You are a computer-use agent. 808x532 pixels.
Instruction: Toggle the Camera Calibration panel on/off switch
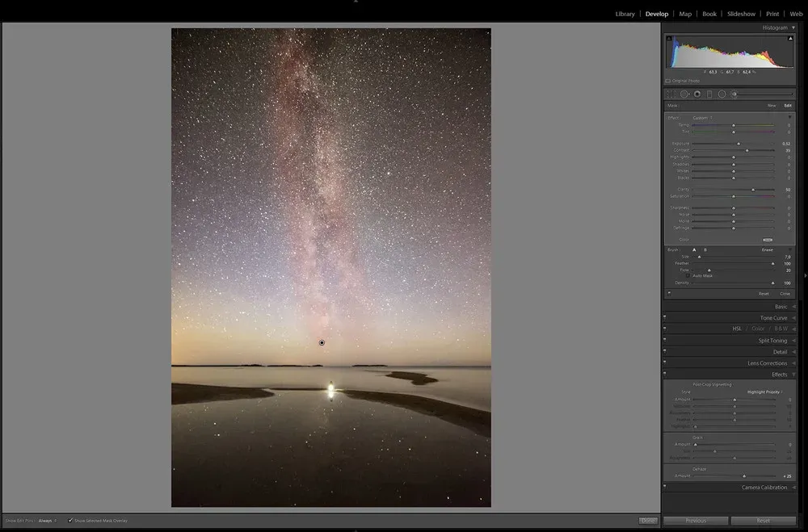point(665,486)
